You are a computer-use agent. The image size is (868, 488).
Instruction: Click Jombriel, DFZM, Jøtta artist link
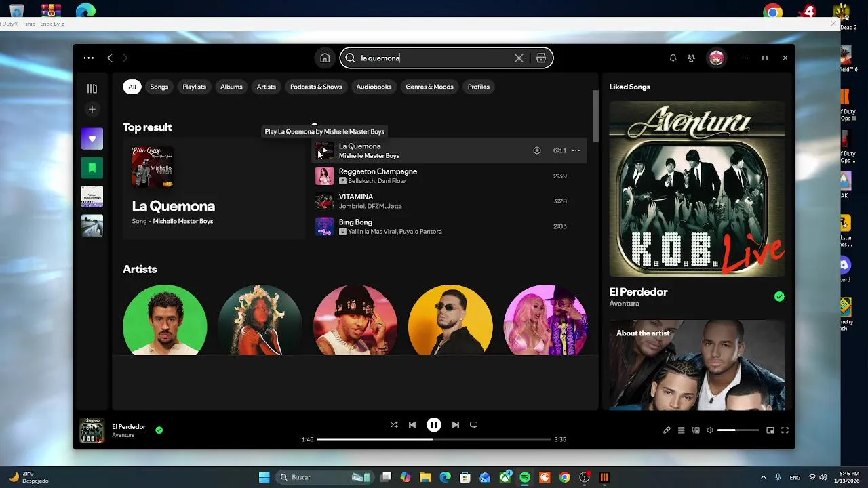370,206
